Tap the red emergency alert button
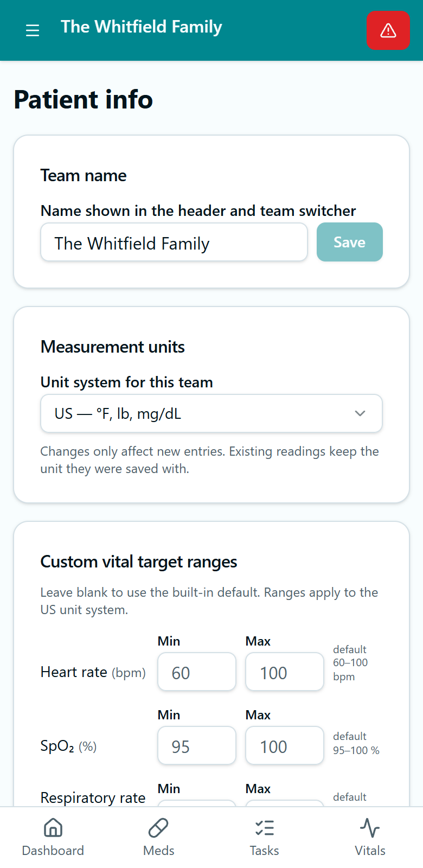423x868 pixels. click(x=388, y=30)
